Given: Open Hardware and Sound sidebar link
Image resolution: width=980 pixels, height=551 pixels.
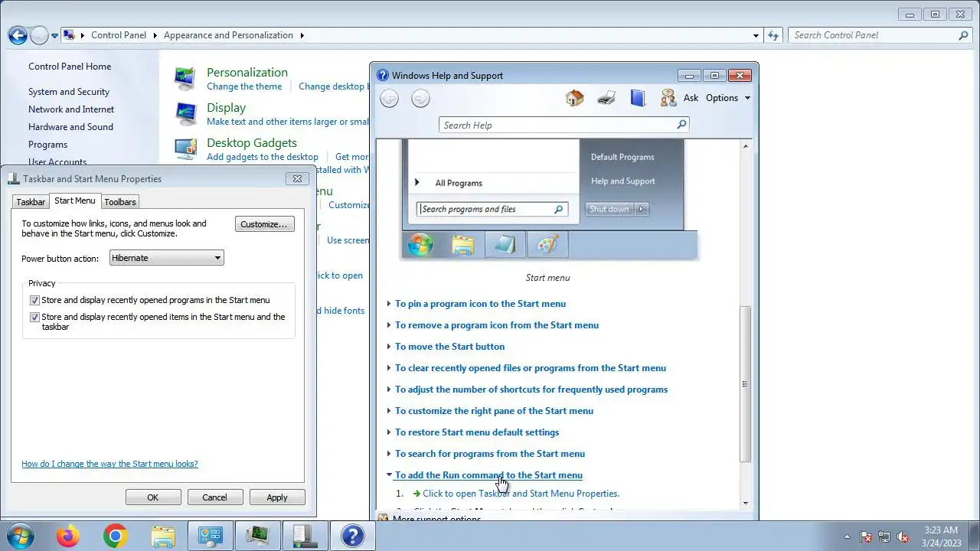Looking at the screenshot, I should [70, 127].
